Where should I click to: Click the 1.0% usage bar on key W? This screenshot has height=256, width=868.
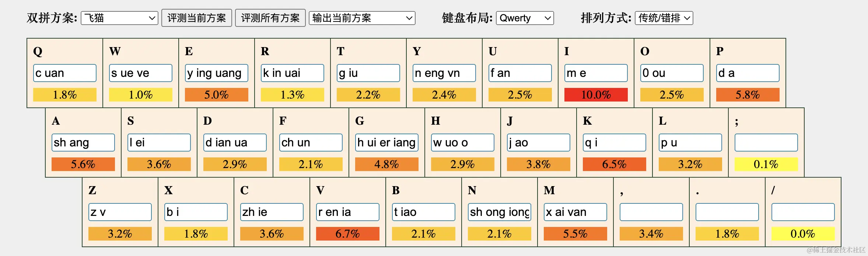[141, 95]
